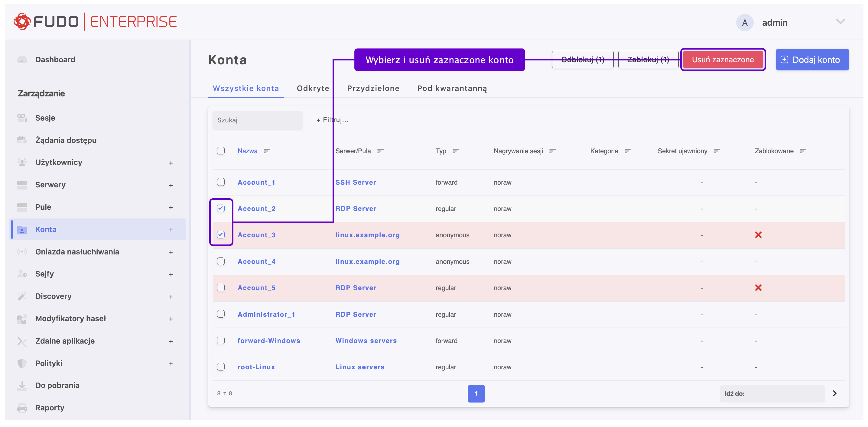Switch to the Odkryte tab
The image size is (868, 427).
tap(313, 88)
